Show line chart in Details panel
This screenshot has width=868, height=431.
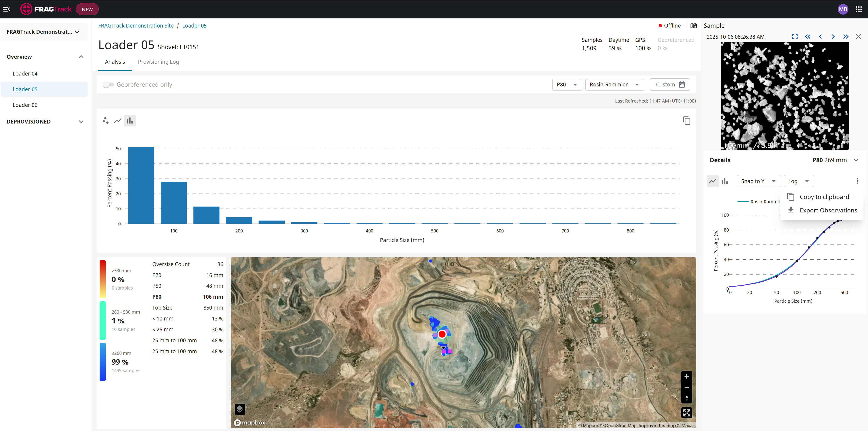click(713, 181)
